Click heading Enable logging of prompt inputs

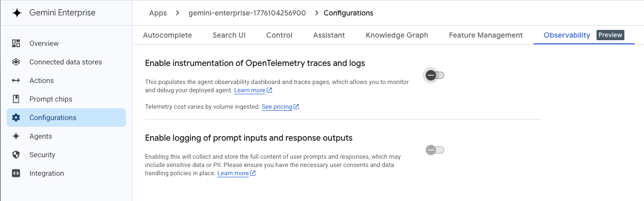coord(249,138)
